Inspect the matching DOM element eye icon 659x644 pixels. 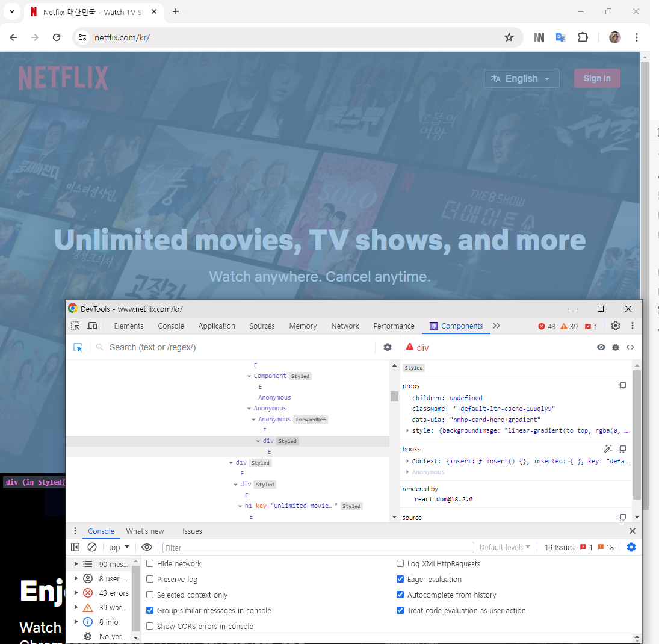click(601, 347)
